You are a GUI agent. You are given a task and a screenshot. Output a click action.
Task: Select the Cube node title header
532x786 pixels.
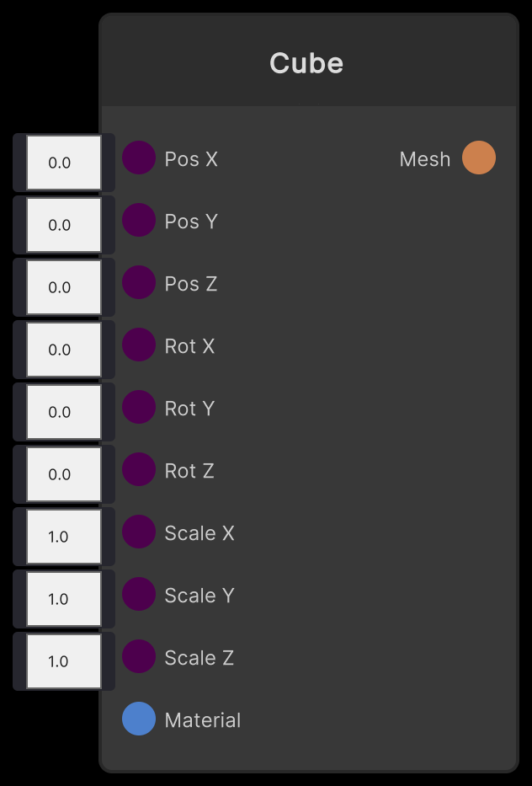pyautogui.click(x=307, y=63)
